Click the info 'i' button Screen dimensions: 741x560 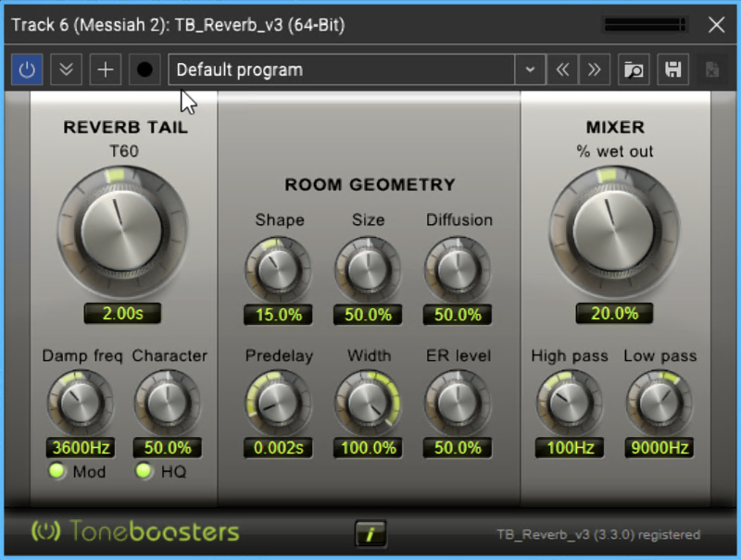pos(370,533)
